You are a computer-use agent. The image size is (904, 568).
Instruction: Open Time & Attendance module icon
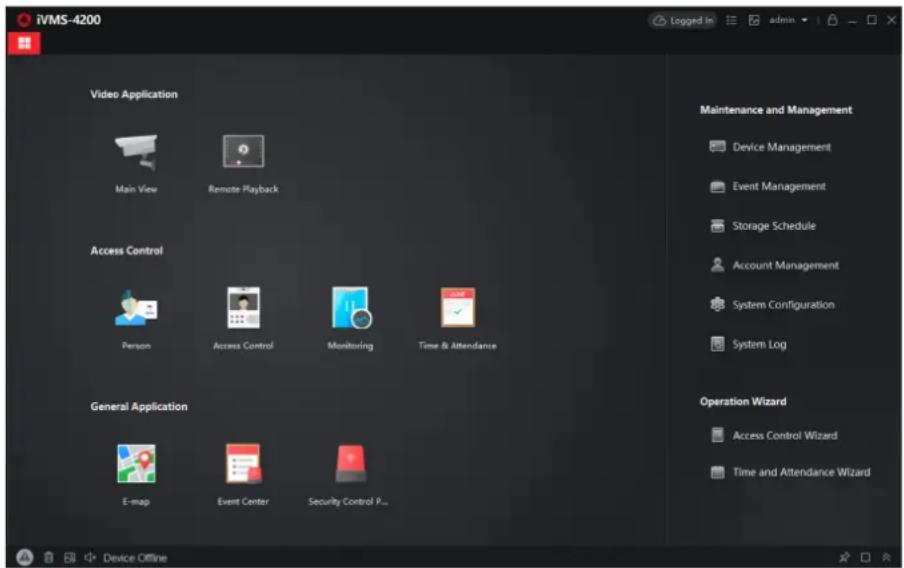pos(458,307)
